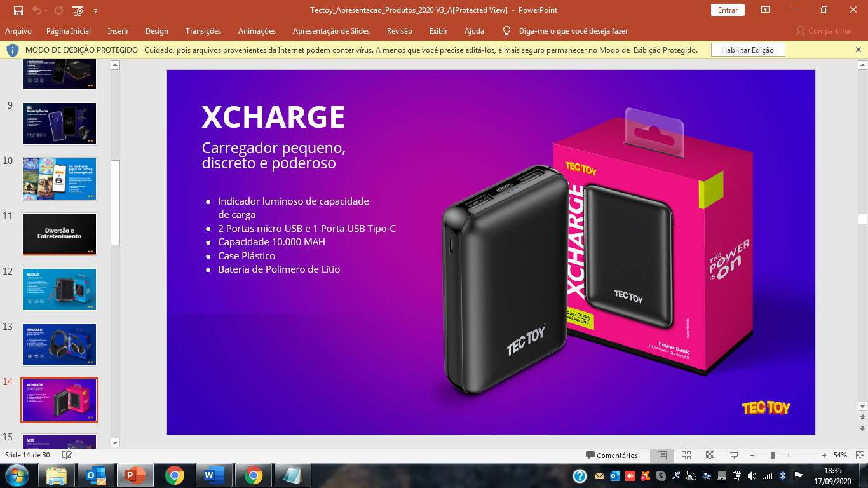Start Slide Show from status bar
The image size is (868, 488).
[x=735, y=455]
